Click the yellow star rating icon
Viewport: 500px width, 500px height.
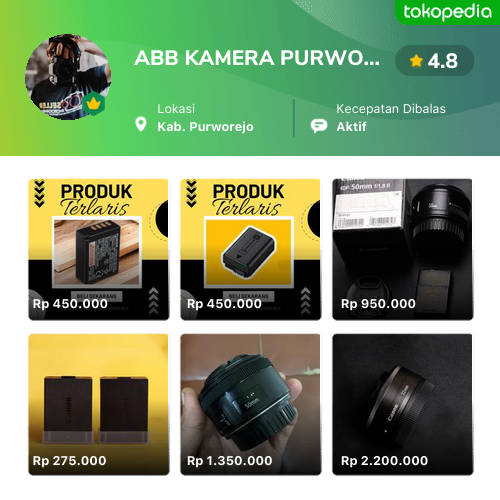(416, 61)
